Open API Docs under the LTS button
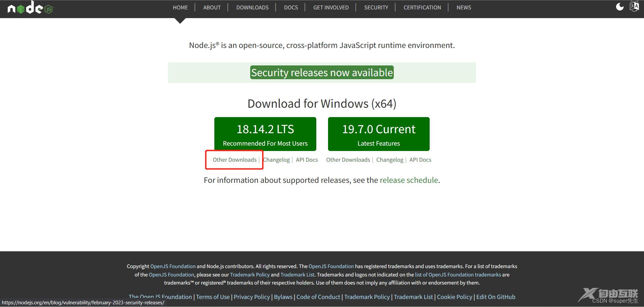Screen dimensions: 644x307 point(307,160)
